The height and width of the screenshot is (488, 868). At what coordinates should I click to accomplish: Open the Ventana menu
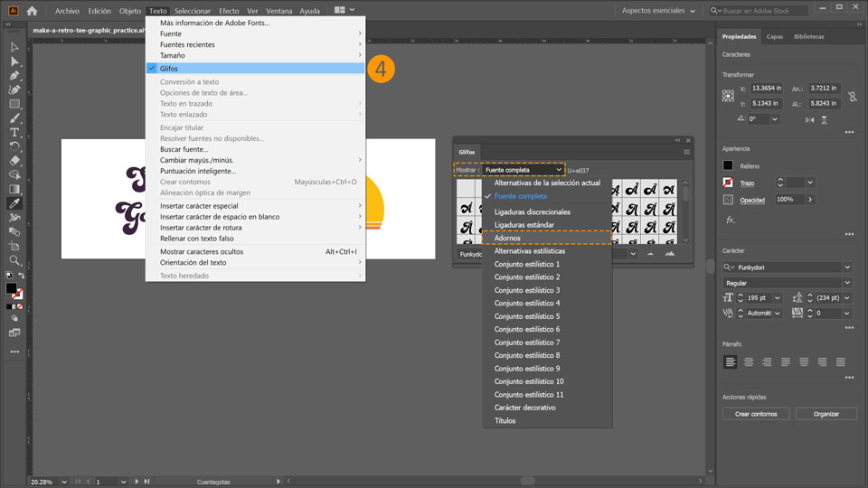click(x=279, y=11)
